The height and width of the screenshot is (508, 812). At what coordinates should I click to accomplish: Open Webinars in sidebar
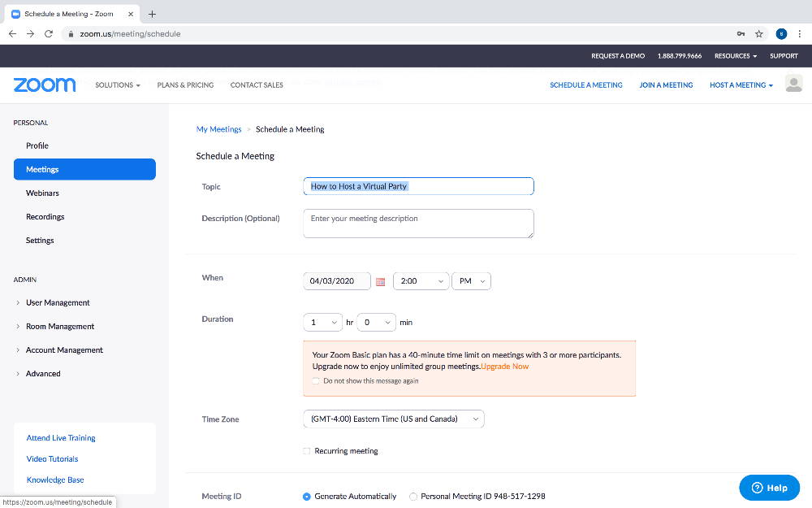click(42, 193)
